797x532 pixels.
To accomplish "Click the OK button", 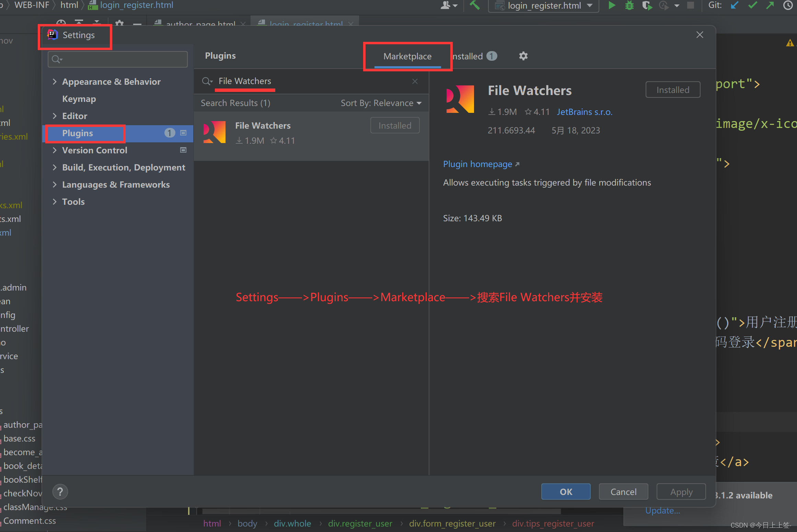I will pyautogui.click(x=566, y=492).
